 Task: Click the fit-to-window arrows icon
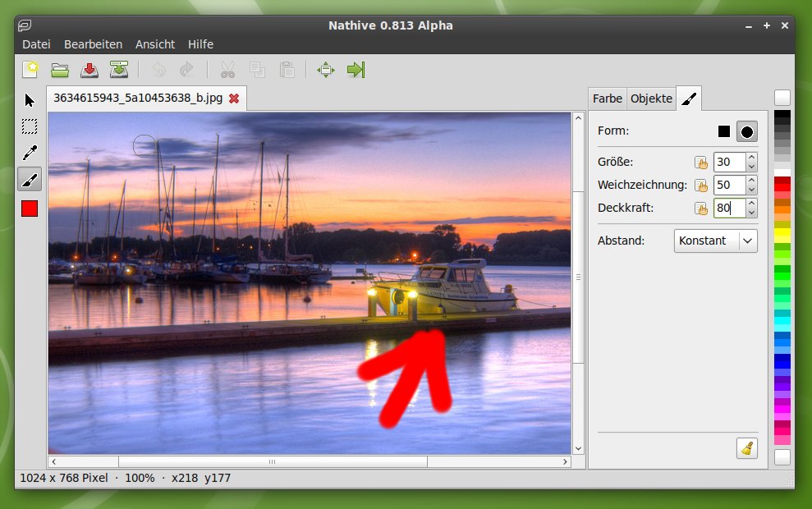tap(326, 70)
